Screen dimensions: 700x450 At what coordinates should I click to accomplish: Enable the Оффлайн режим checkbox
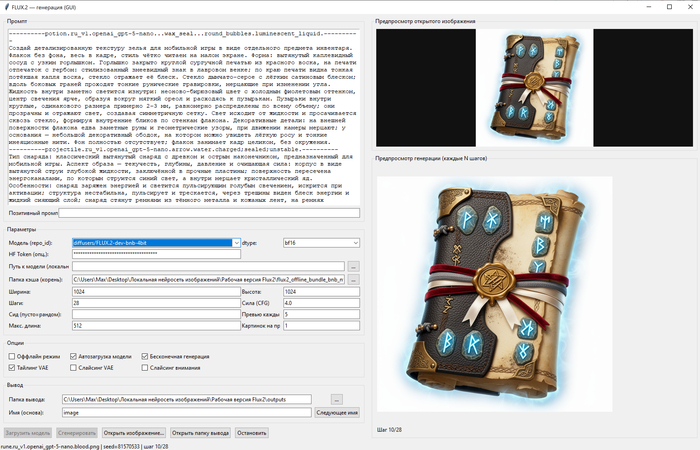click(x=12, y=356)
